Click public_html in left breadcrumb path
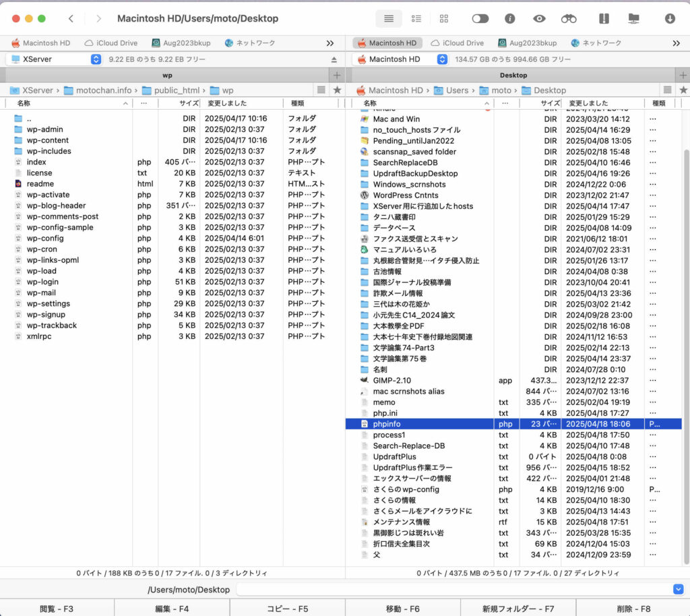Viewport: 690px width, 616px height. tap(171, 90)
